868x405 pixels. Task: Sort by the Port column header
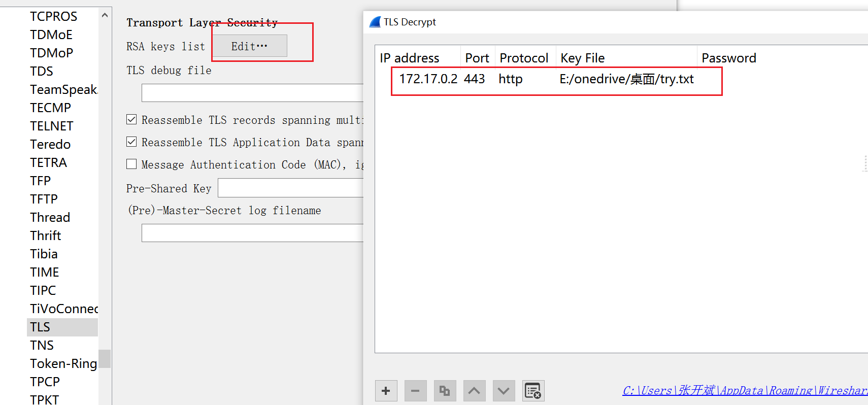tap(478, 58)
